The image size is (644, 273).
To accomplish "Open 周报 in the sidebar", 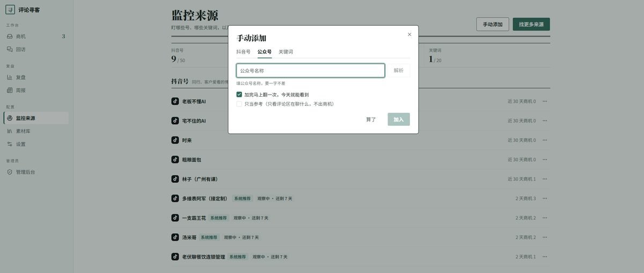I will [36, 90].
